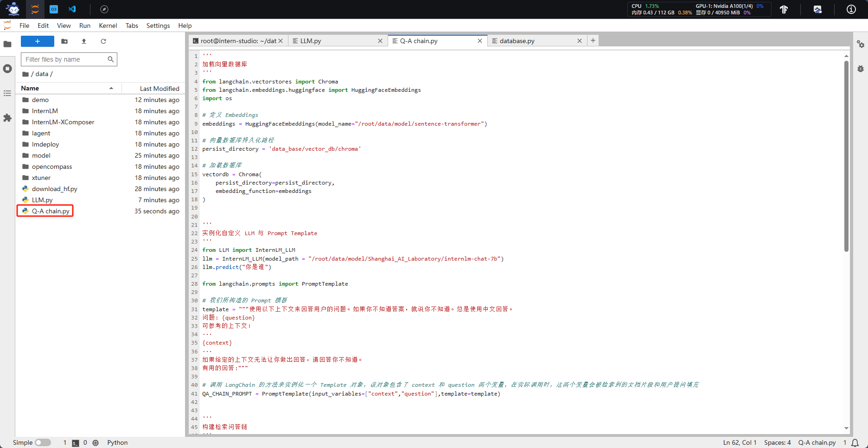Click the New Folder icon
The image size is (868, 448).
[64, 41]
